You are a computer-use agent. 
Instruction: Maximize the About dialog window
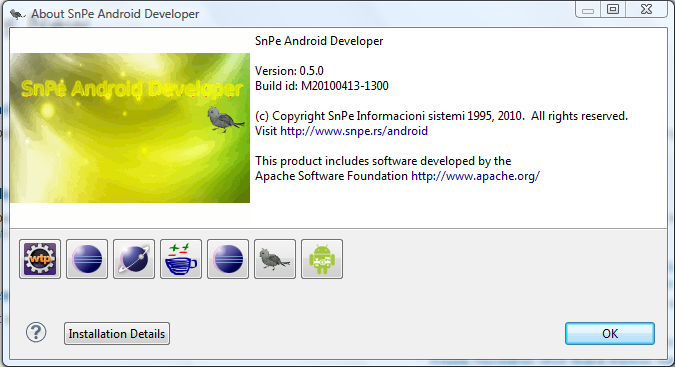click(613, 9)
